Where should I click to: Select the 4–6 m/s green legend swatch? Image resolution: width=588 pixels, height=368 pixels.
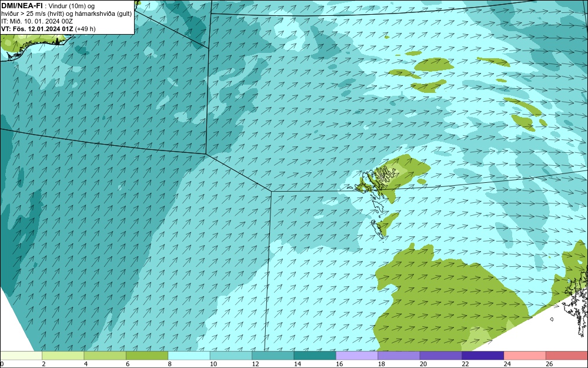pos(105,356)
